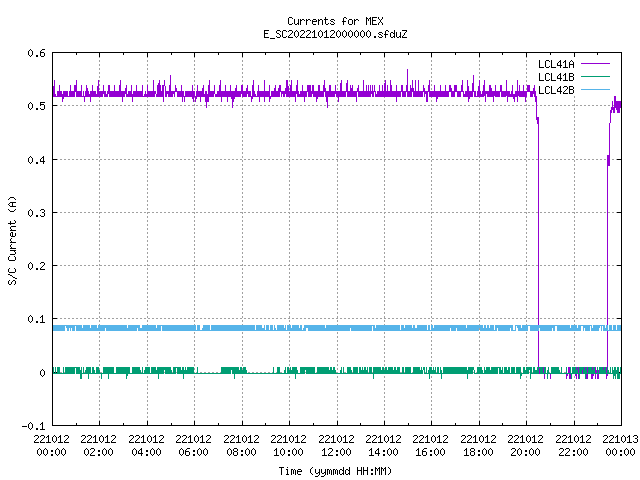The height and width of the screenshot is (480, 640).
Task: Click the y-axis label 'S/C Current (A)'
Action: tap(12, 240)
